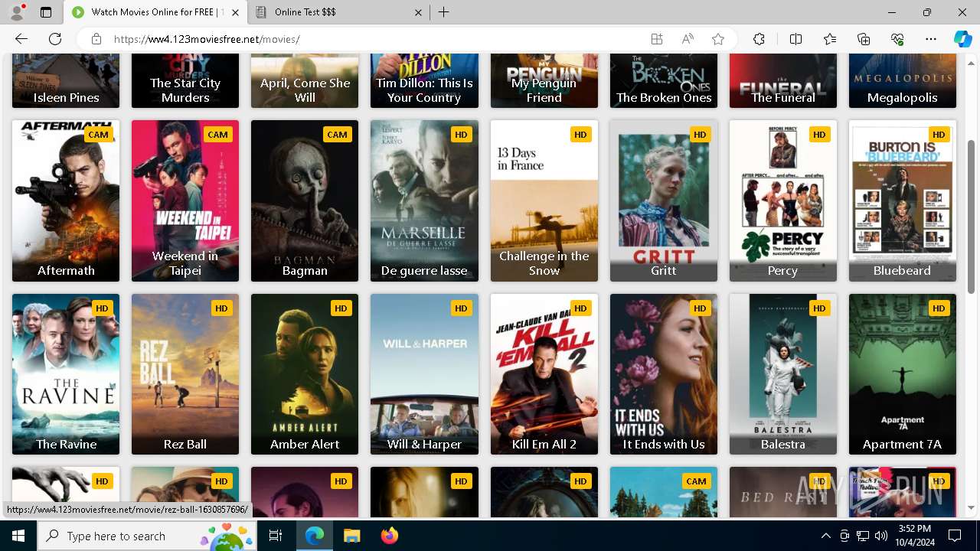
Task: Launch Firefox from taskbar
Action: (389, 536)
